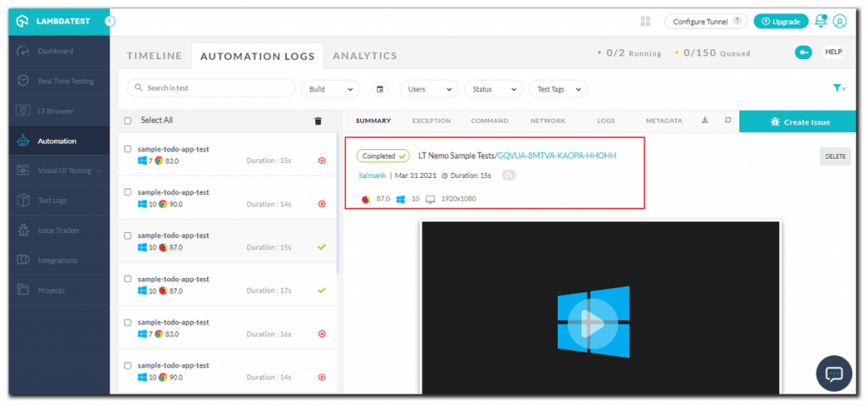Click the clear filter funnel icon
Screen dimensions: 868x406
pos(838,88)
